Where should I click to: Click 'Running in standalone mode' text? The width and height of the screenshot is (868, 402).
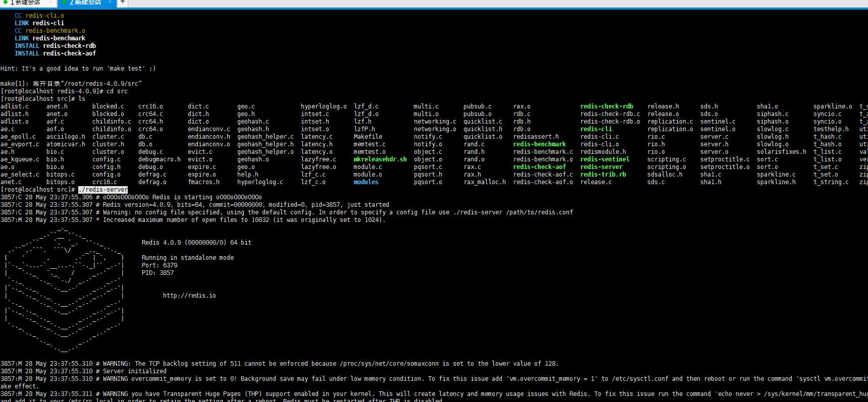(188, 258)
